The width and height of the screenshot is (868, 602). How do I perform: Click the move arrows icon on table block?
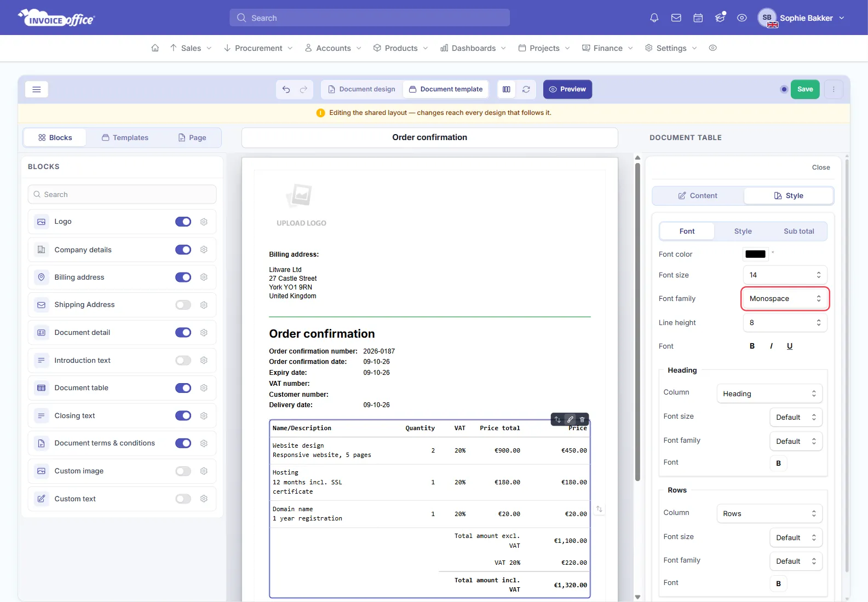557,419
